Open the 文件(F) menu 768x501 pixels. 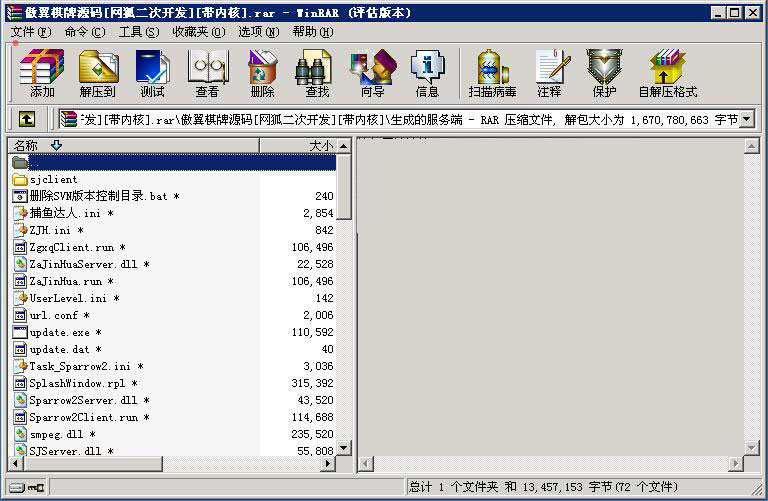point(31,32)
